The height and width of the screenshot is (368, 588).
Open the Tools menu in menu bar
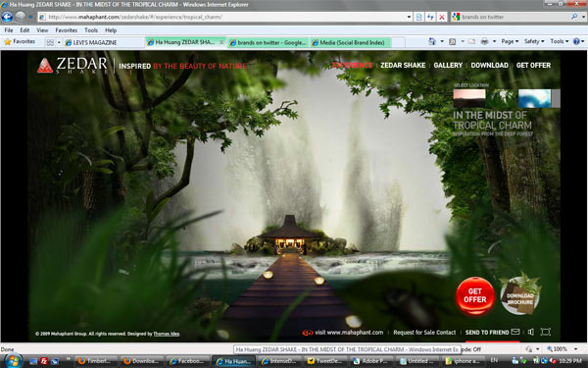[x=91, y=30]
